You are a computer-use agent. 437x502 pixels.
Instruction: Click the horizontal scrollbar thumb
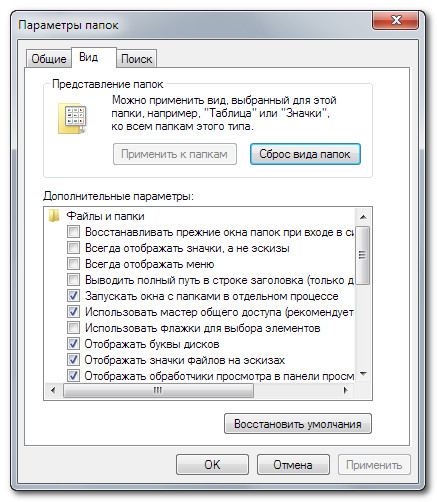(x=158, y=390)
